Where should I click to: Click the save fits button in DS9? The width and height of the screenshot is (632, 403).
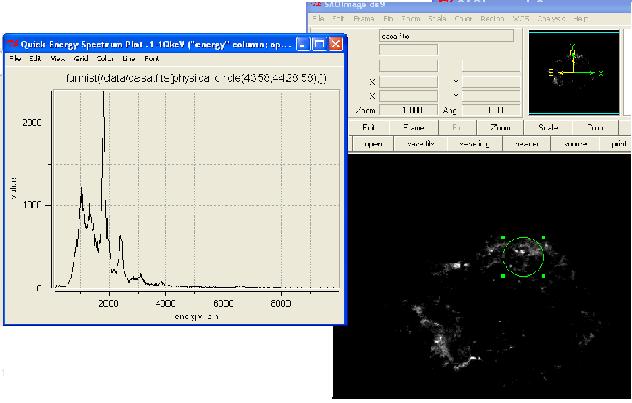(x=421, y=144)
